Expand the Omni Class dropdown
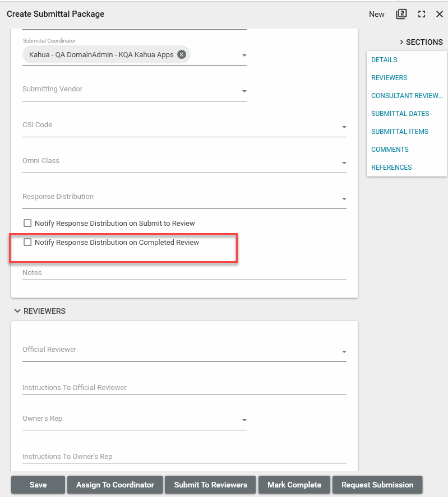 pos(344,163)
